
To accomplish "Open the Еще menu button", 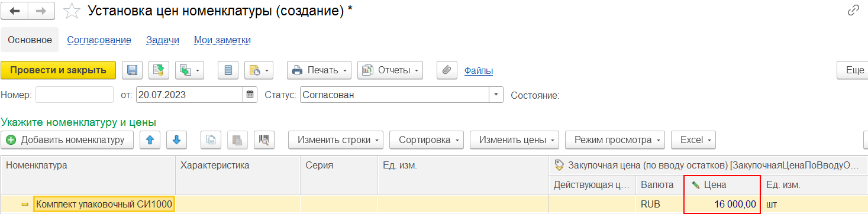I will (853, 70).
